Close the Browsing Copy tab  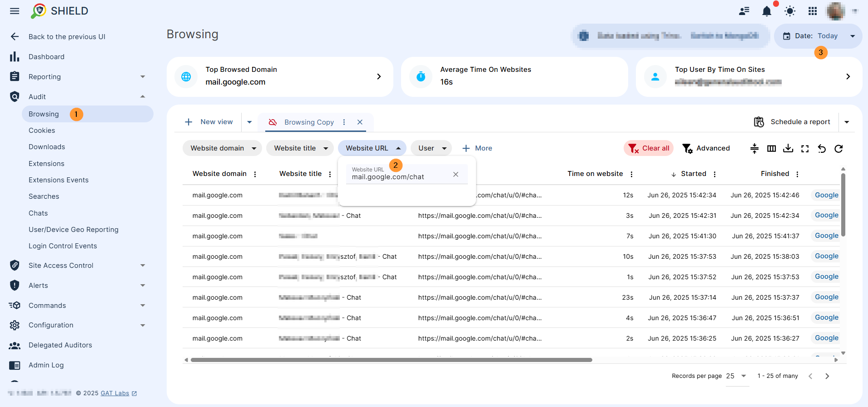point(360,122)
